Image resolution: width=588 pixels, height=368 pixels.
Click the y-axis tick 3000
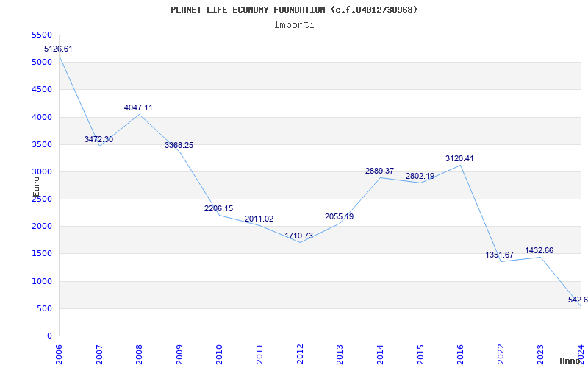(x=42, y=171)
